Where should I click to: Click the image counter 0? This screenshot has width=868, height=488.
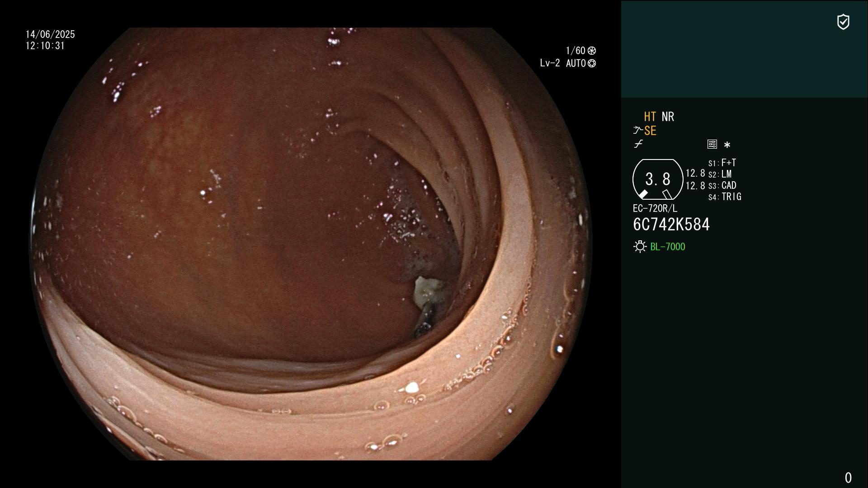point(848,478)
